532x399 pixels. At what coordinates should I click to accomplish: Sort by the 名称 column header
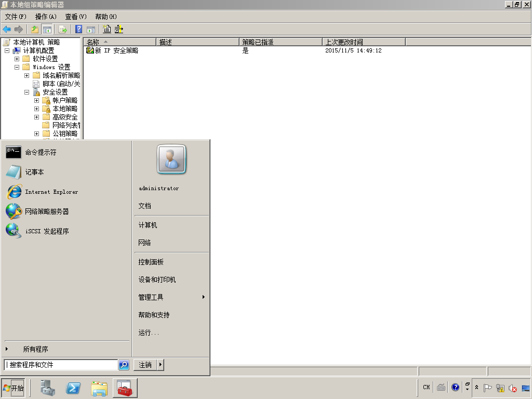click(120, 42)
